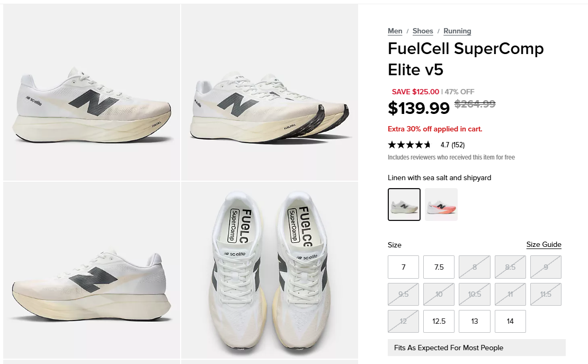Choose size 12.5
The image size is (588, 364).
click(439, 321)
